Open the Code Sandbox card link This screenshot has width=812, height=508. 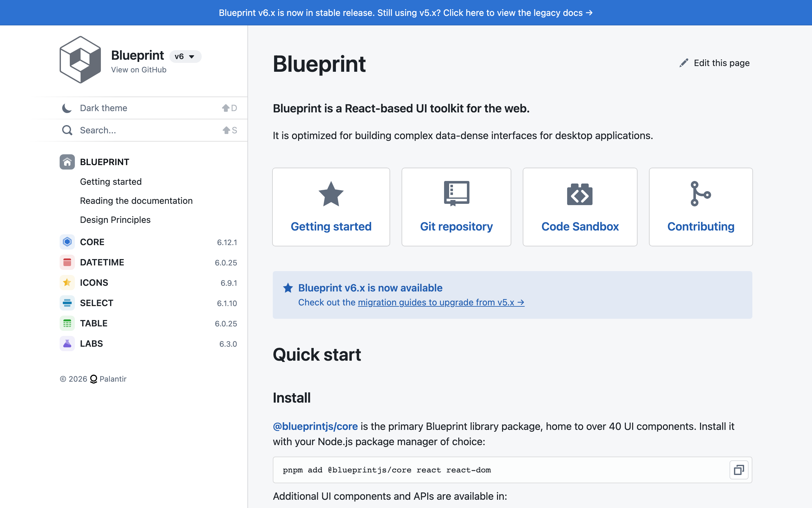580,207
